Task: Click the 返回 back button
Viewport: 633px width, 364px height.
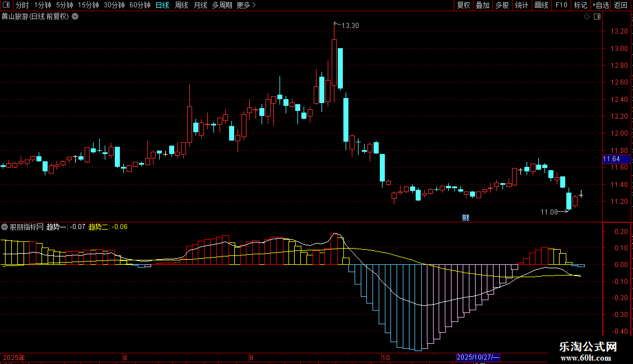Action: pos(621,5)
